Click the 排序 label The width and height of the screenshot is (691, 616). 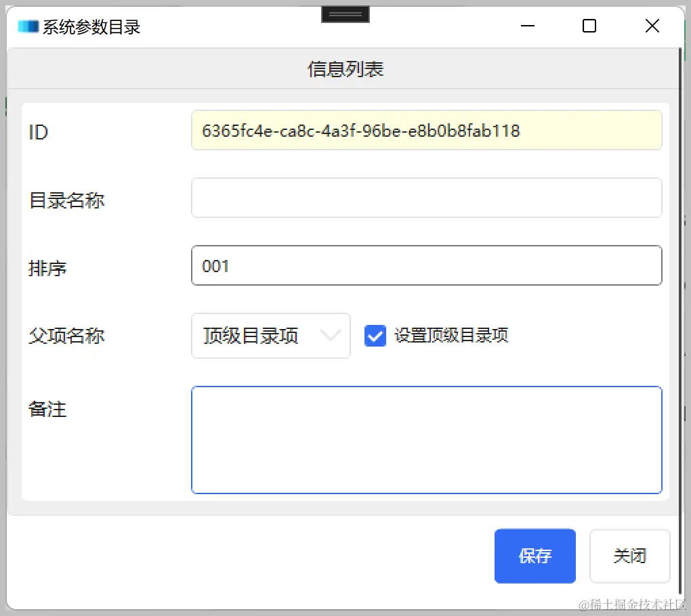[x=47, y=268]
